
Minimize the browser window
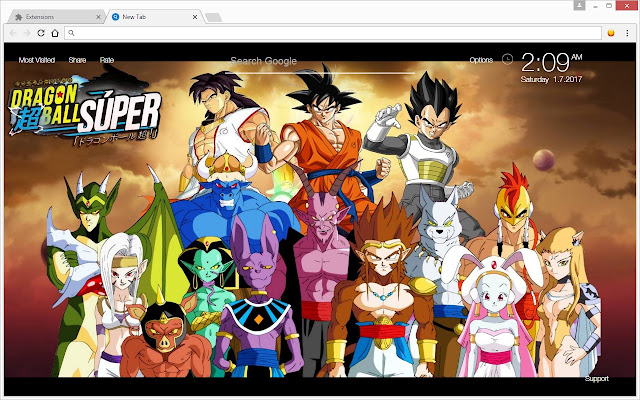[x=596, y=6]
